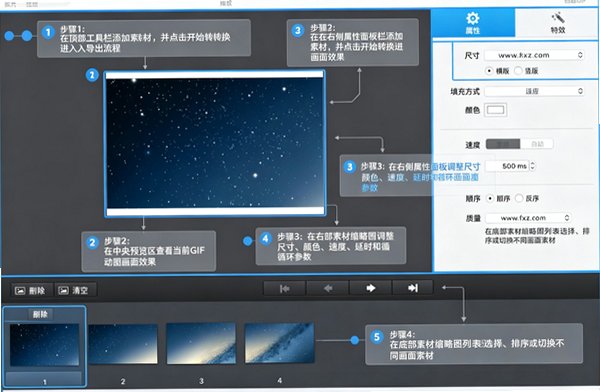Click the central GIF preview image
600x392 pixels.
215,143
